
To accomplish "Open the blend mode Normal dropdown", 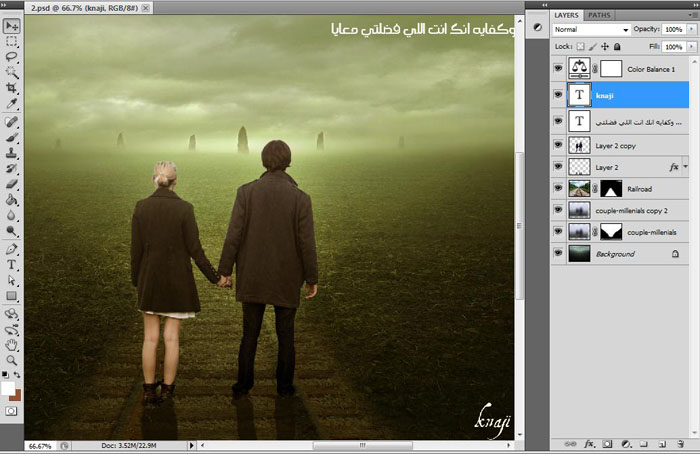I will [x=592, y=29].
